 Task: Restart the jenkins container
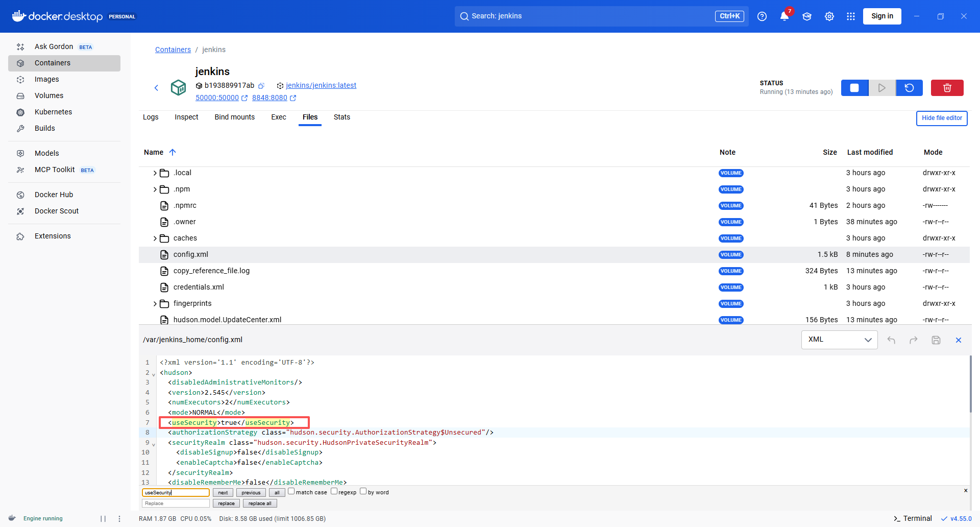(909, 87)
